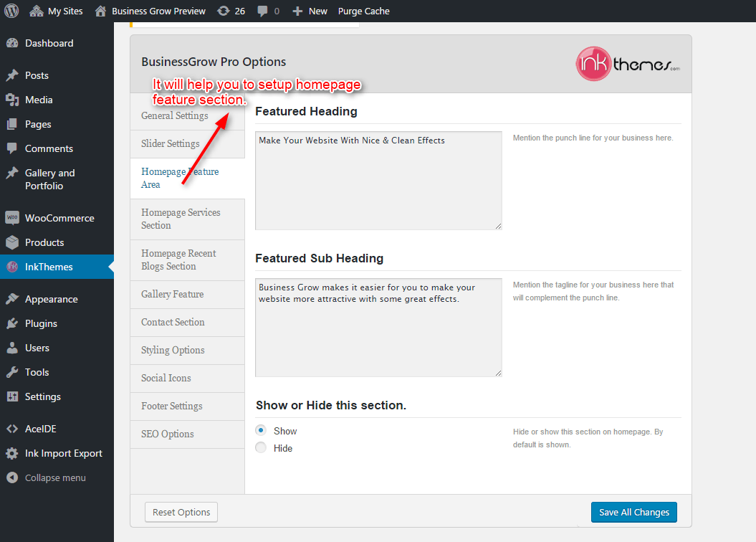The image size is (756, 542).
Task: Open My Sites network icon
Action: point(36,11)
